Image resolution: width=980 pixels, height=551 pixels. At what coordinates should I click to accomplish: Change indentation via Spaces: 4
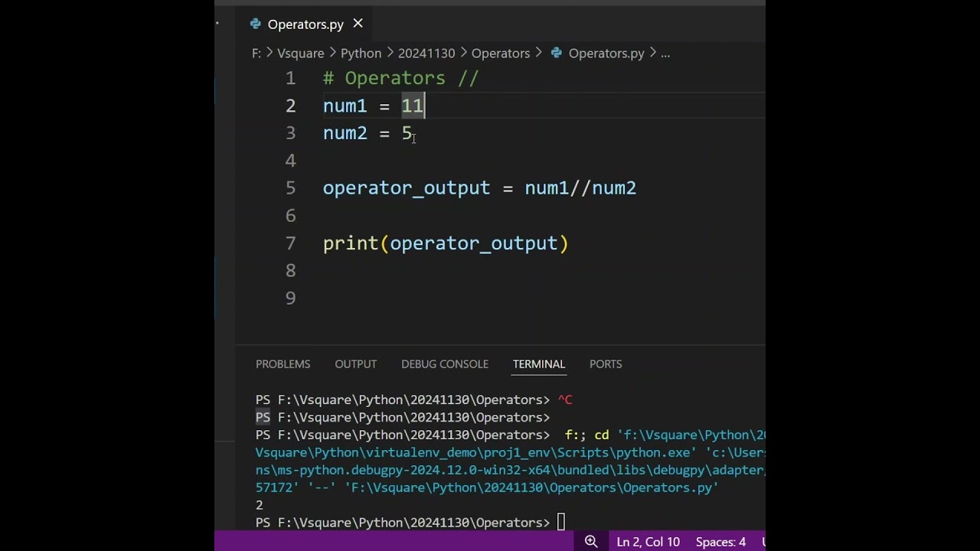[720, 542]
